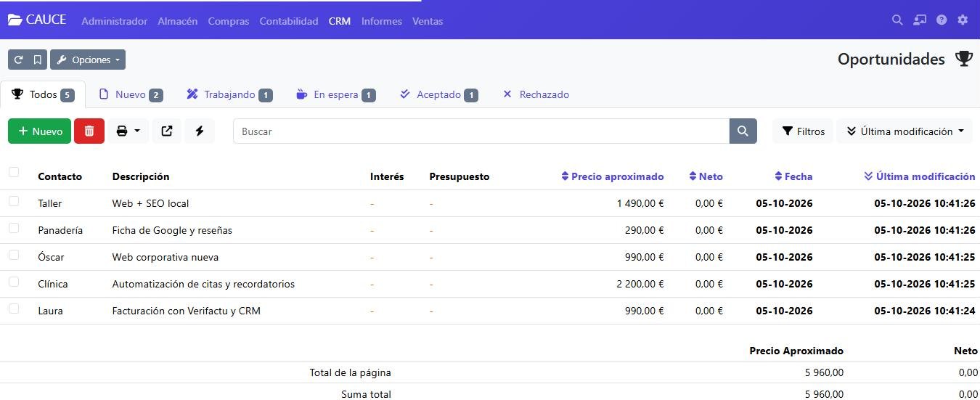The width and height of the screenshot is (980, 400).
Task: Click the 2 200,00 € price cell
Action: click(x=640, y=284)
